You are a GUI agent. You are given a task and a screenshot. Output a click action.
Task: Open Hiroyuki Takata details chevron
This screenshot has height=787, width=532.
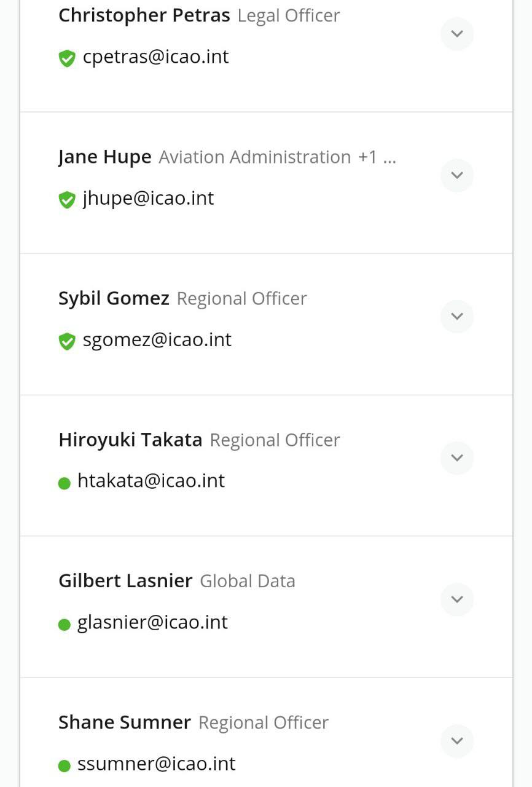457,458
